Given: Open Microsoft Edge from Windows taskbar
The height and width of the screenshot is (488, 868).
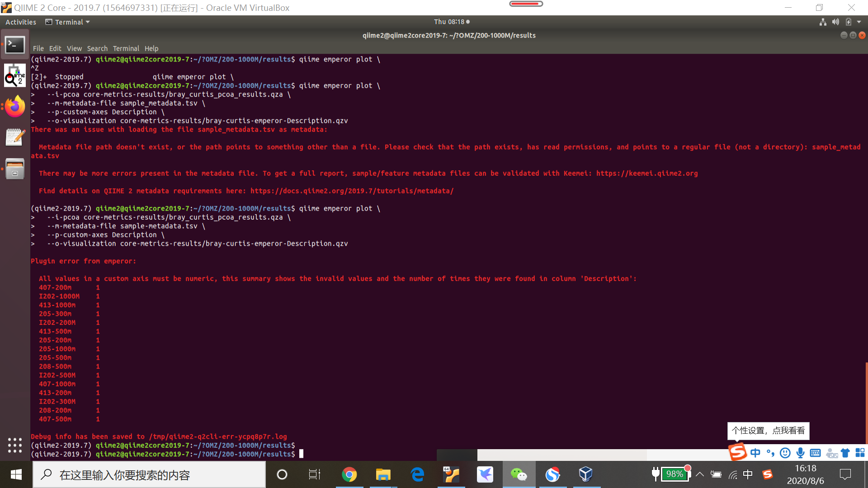Looking at the screenshot, I should (417, 474).
